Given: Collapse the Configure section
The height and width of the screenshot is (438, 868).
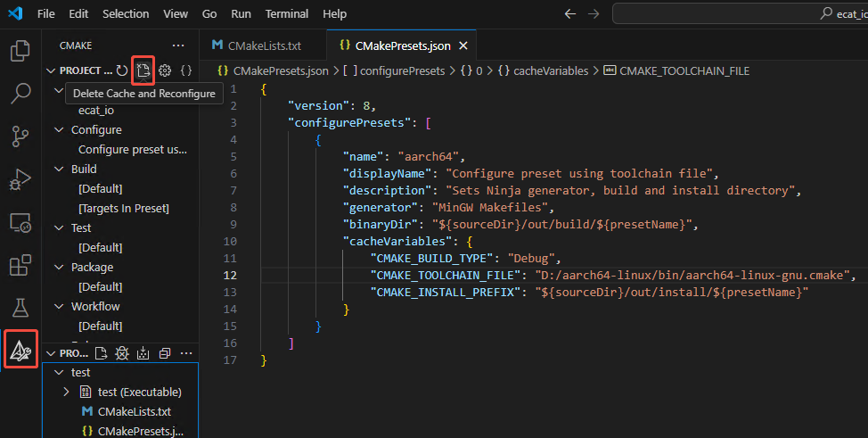Looking at the screenshot, I should point(59,129).
